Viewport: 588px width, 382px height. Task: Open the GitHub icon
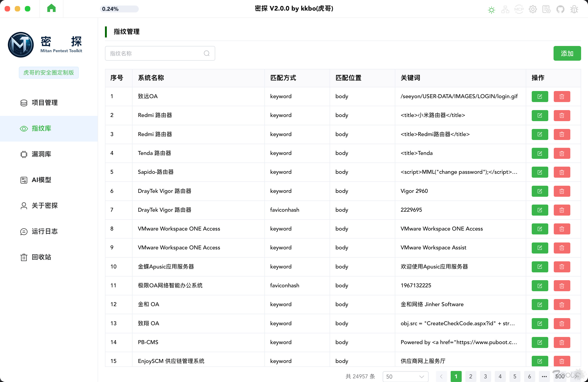pos(560,10)
